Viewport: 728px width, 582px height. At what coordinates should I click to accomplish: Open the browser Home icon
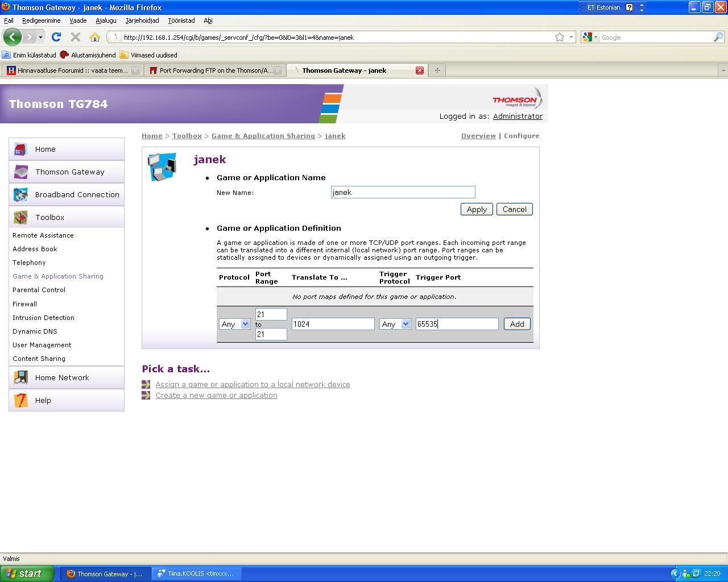click(95, 37)
